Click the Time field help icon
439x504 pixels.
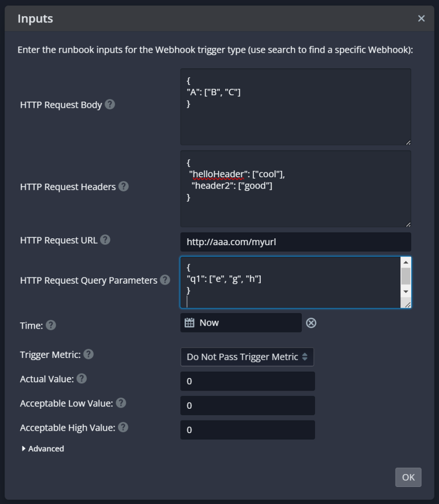click(x=51, y=325)
